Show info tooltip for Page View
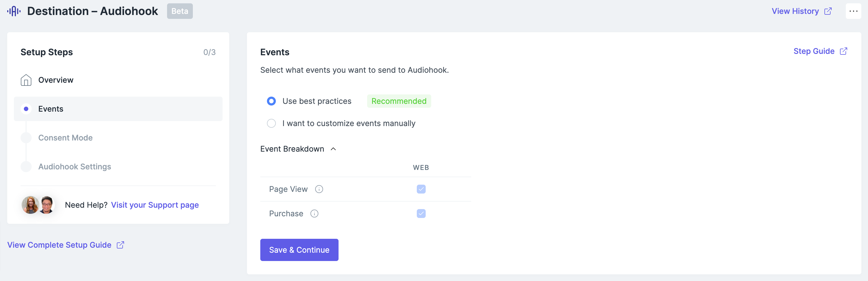 [319, 189]
